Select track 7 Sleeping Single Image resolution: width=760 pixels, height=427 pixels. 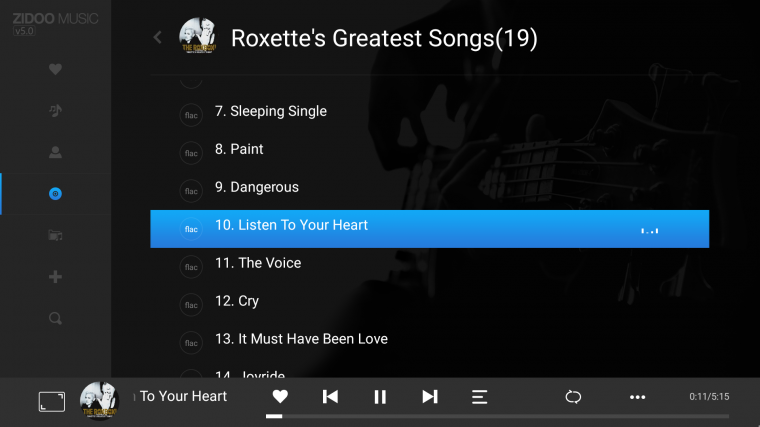point(429,111)
